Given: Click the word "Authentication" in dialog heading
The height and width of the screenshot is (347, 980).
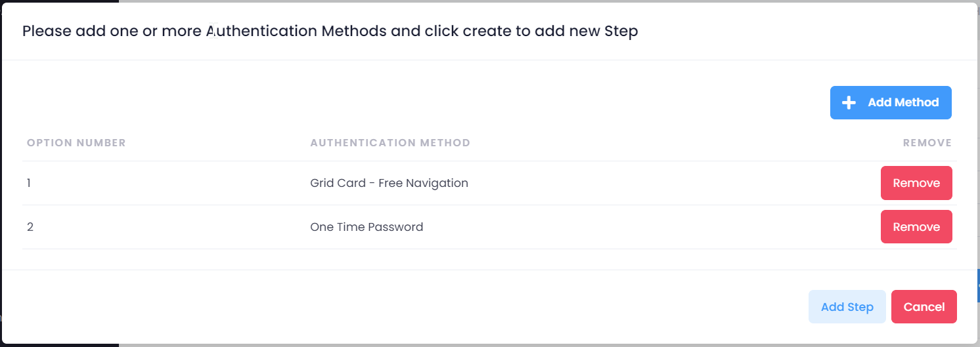Looking at the screenshot, I should click(261, 31).
